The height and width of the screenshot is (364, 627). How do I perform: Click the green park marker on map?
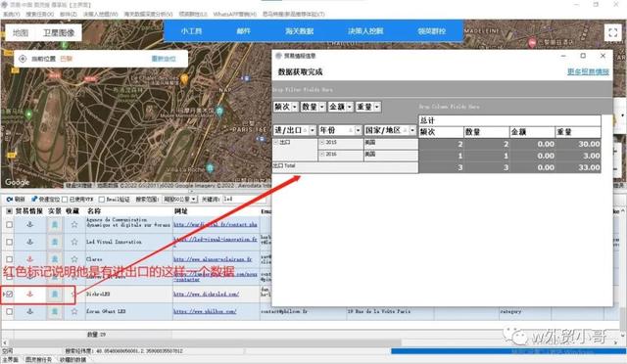click(x=28, y=114)
